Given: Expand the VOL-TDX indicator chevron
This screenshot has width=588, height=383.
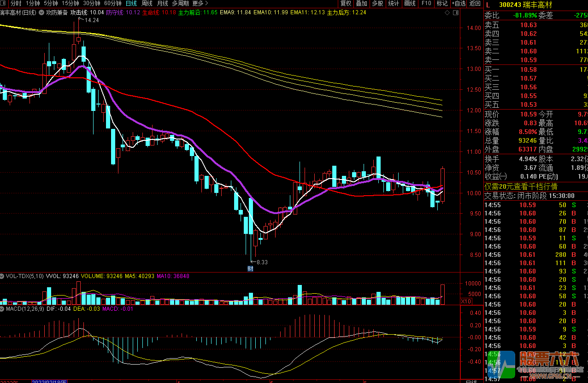Looking at the screenshot, I should tap(3, 276).
